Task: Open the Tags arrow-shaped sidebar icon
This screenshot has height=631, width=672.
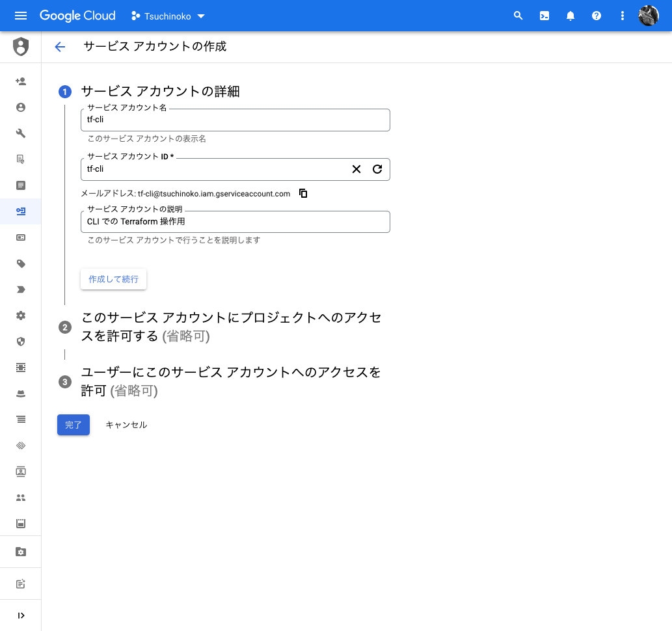Action: coord(21,289)
